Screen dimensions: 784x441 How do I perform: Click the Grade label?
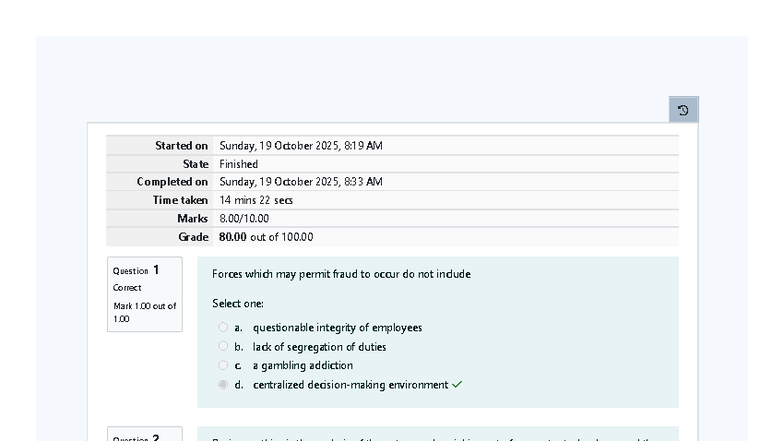193,237
